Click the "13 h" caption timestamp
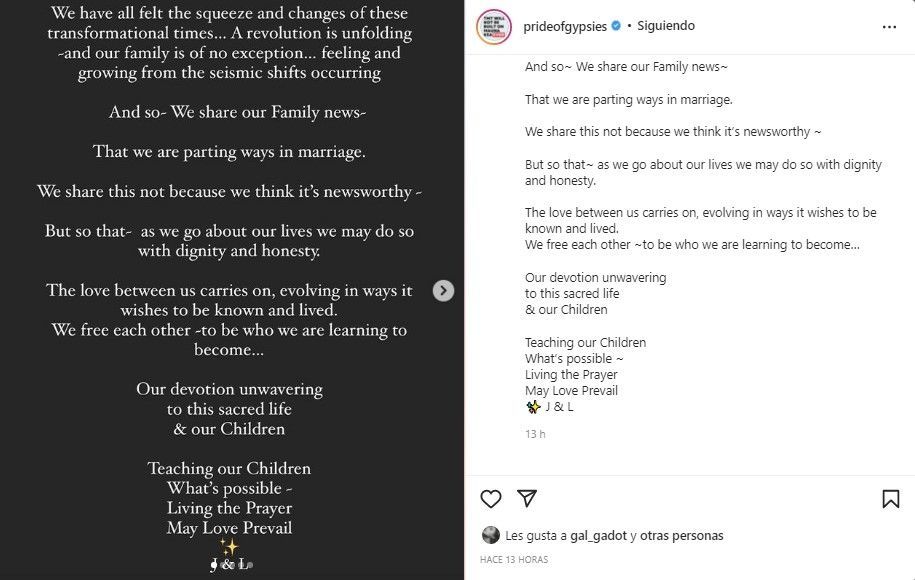The height and width of the screenshot is (580, 915). click(x=535, y=434)
